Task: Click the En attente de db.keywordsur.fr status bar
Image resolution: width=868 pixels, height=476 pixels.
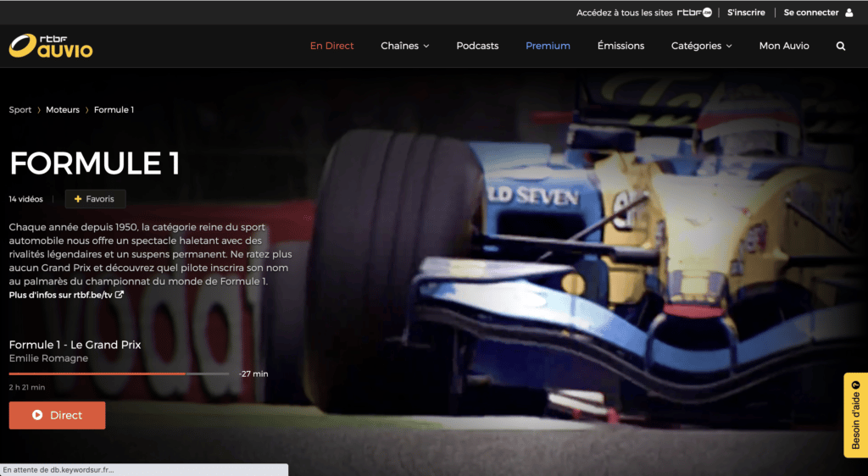Action: tap(144, 470)
